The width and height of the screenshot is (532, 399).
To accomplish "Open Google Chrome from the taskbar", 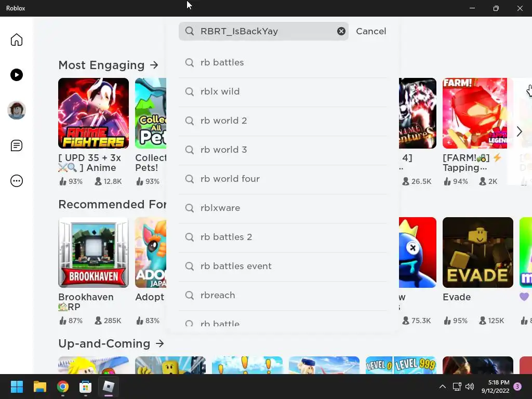I will pyautogui.click(x=63, y=387).
